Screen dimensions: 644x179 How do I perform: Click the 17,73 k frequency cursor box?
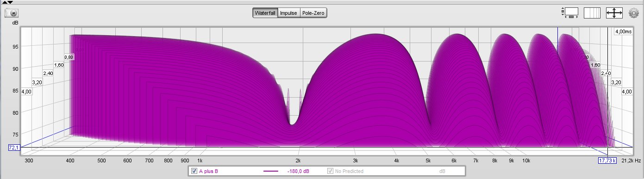pos(607,160)
